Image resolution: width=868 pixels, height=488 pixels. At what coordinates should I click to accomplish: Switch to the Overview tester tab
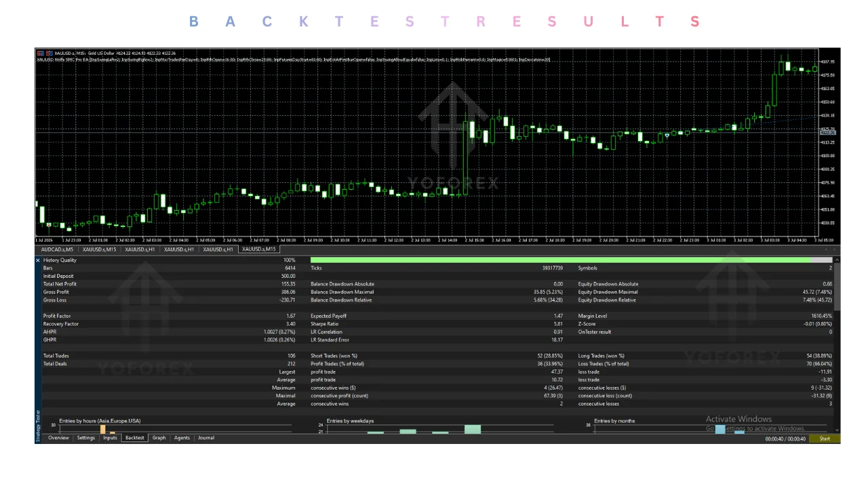click(x=58, y=438)
